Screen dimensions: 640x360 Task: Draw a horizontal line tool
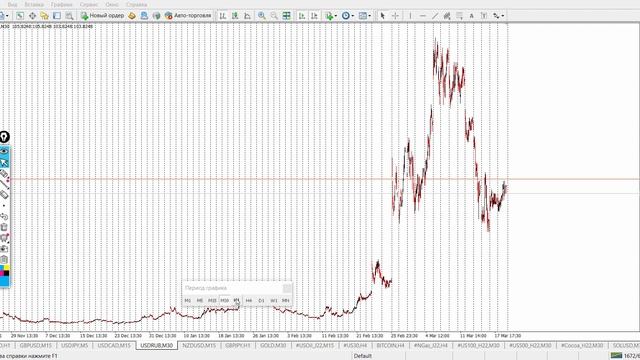tap(422, 16)
